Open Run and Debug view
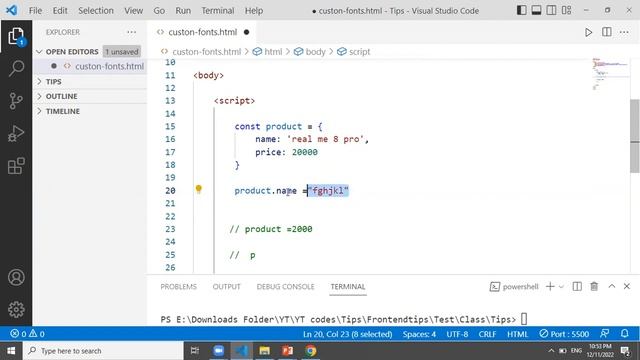 [x=16, y=133]
